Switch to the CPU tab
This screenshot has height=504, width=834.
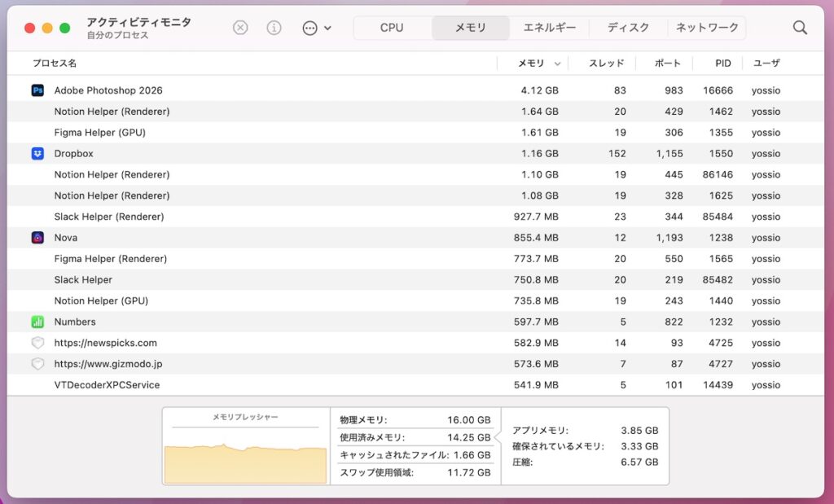392,28
